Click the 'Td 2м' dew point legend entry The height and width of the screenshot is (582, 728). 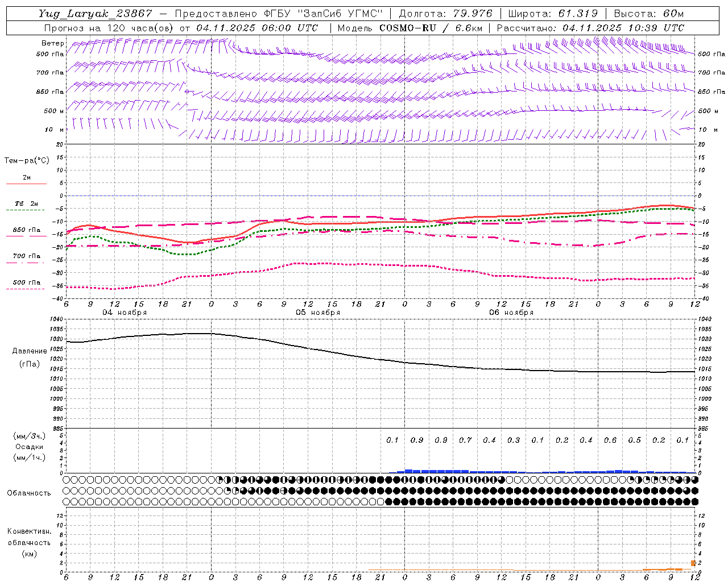26,203
